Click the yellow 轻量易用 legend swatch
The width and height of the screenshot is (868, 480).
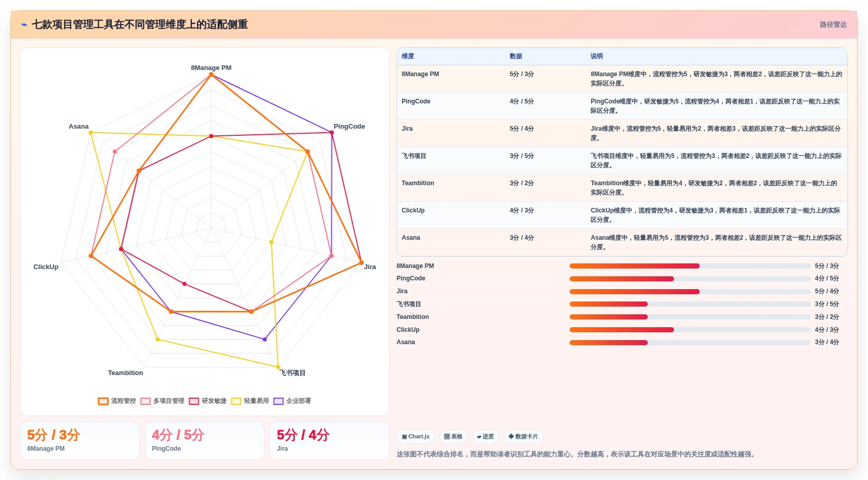pos(236,401)
